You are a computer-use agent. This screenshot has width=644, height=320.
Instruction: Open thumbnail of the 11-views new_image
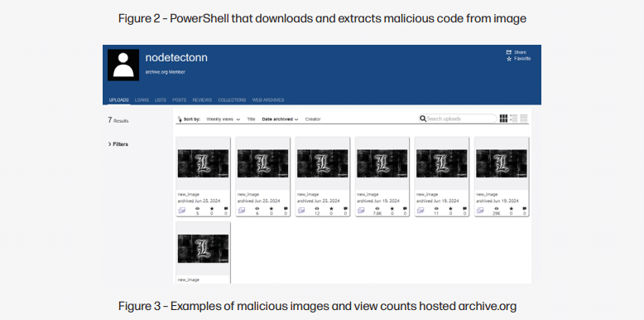coord(442,163)
